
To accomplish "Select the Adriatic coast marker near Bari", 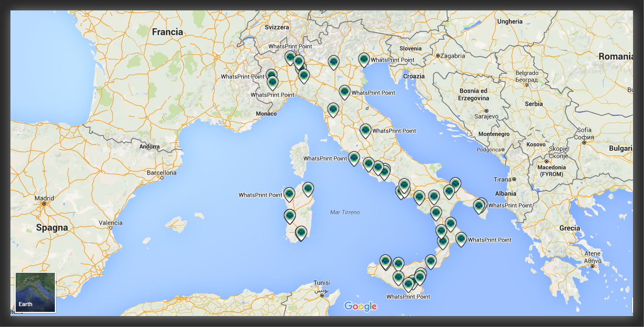I will click(x=455, y=185).
